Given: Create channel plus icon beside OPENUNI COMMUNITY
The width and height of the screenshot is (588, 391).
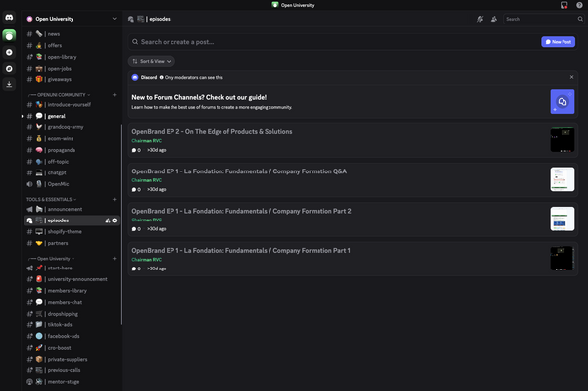Looking at the screenshot, I should click(115, 95).
